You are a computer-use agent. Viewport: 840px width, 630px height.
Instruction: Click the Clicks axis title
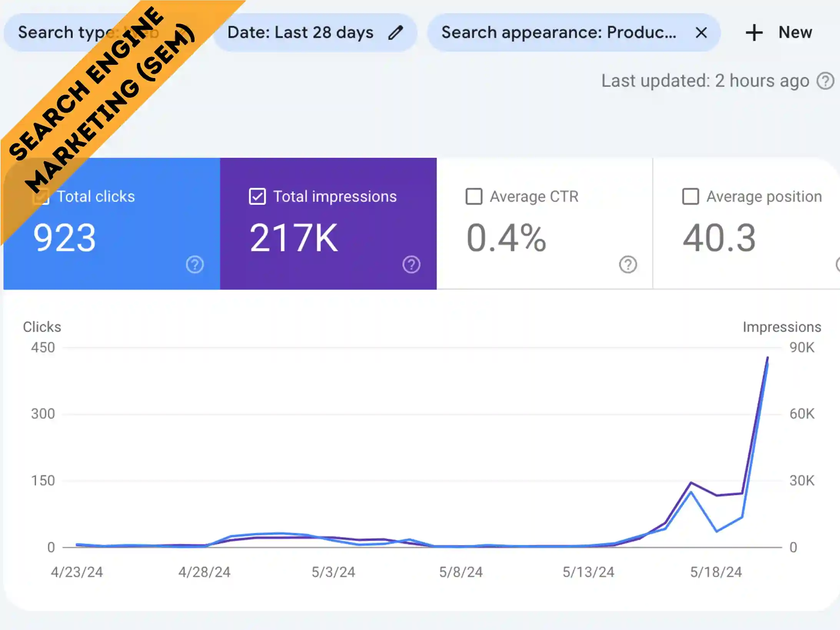(42, 327)
